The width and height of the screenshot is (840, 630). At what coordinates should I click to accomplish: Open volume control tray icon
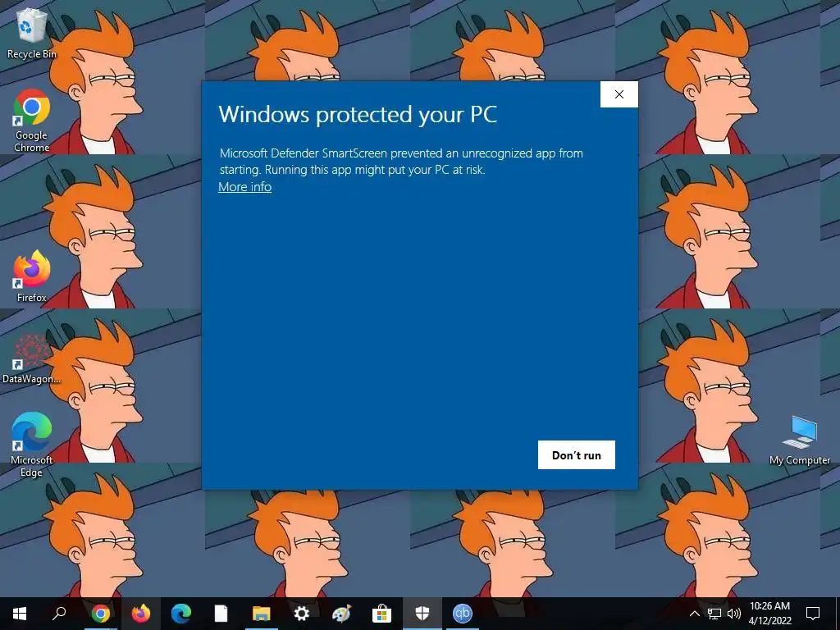tap(734, 614)
